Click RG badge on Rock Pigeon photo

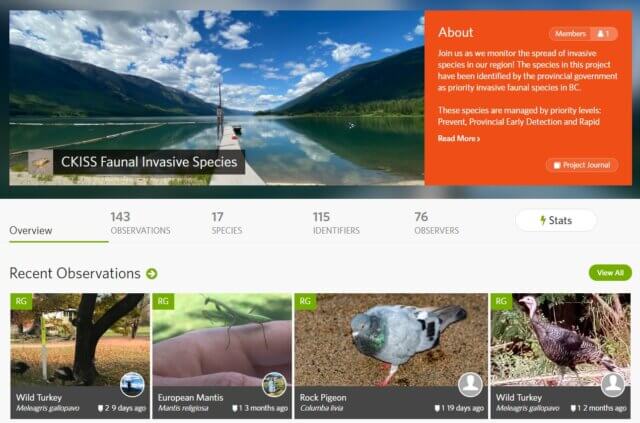tap(305, 301)
